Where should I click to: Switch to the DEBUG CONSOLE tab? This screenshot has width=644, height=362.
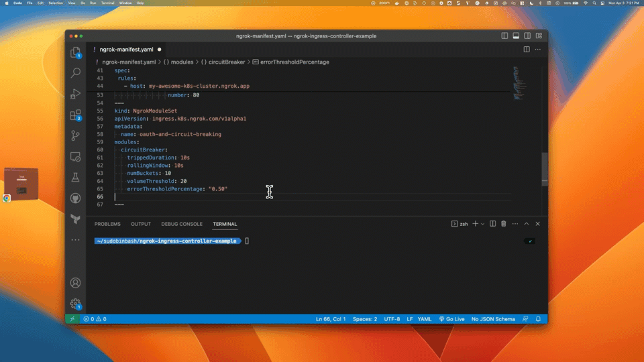[x=182, y=224]
